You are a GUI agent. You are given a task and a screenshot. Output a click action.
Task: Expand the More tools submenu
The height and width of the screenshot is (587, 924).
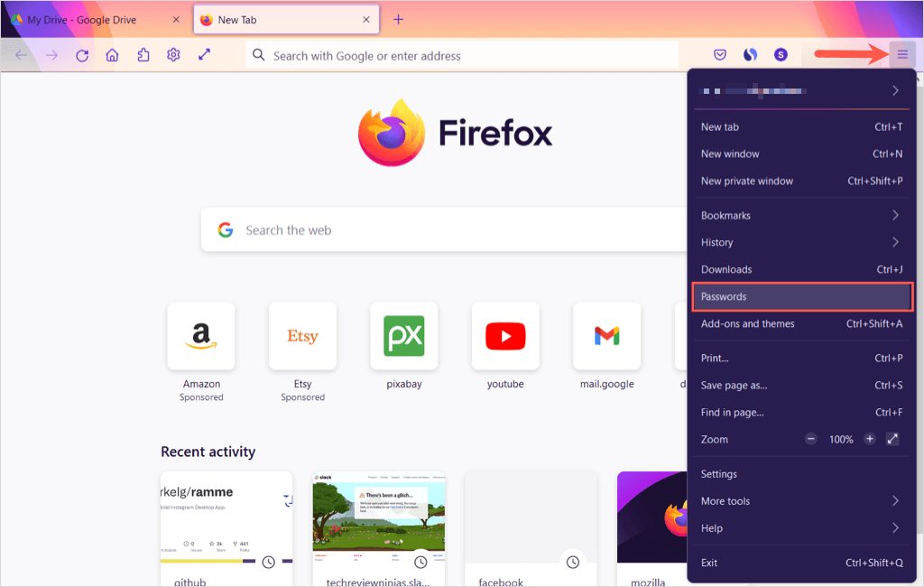pyautogui.click(x=801, y=500)
